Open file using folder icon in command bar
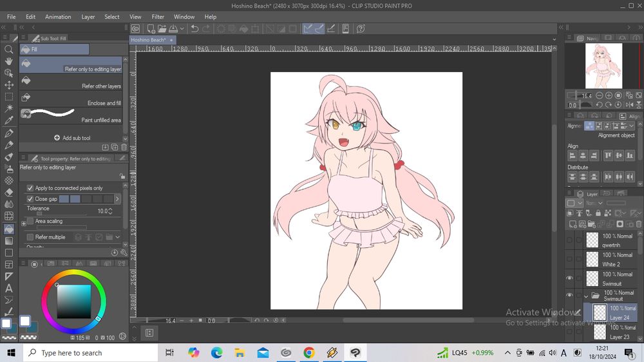 tap(162, 28)
